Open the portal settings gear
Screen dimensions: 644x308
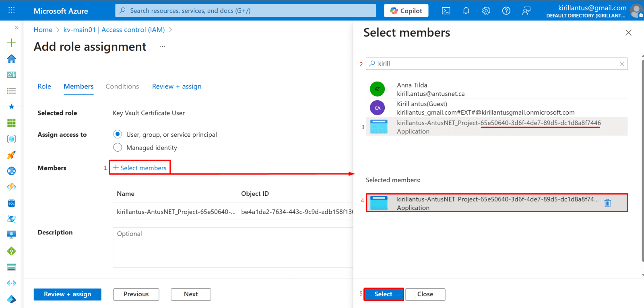coord(486,11)
